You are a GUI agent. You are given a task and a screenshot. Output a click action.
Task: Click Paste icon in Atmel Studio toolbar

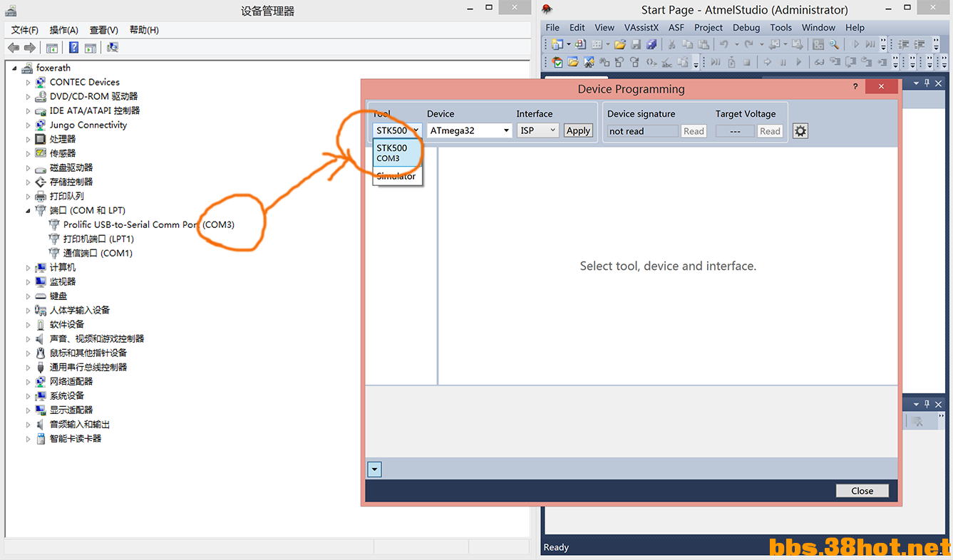(703, 44)
